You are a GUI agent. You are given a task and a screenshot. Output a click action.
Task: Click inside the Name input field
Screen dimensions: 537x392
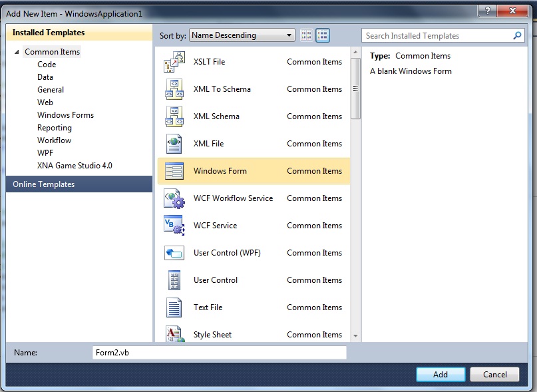(x=220, y=353)
